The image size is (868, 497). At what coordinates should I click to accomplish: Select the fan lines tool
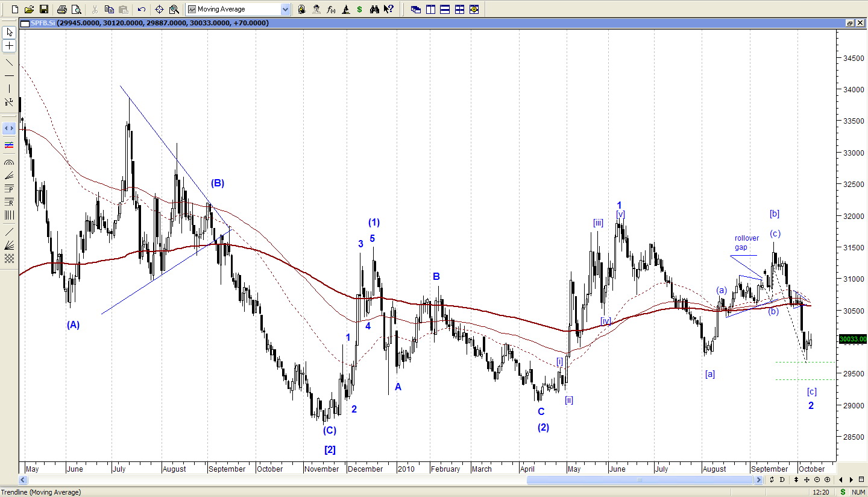pos(9,176)
